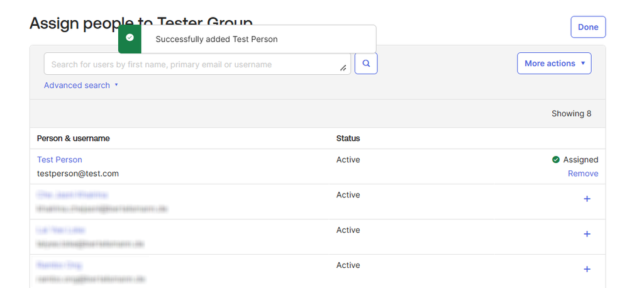Image resolution: width=644 pixels, height=288 pixels.
Task: Click the green Assigned checkmark icon
Action: tap(555, 160)
